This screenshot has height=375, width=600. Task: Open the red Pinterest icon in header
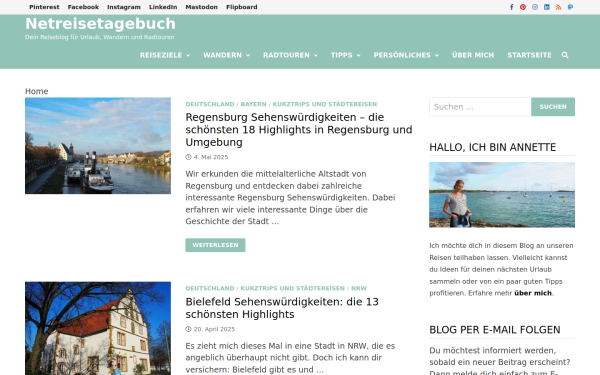click(523, 7)
